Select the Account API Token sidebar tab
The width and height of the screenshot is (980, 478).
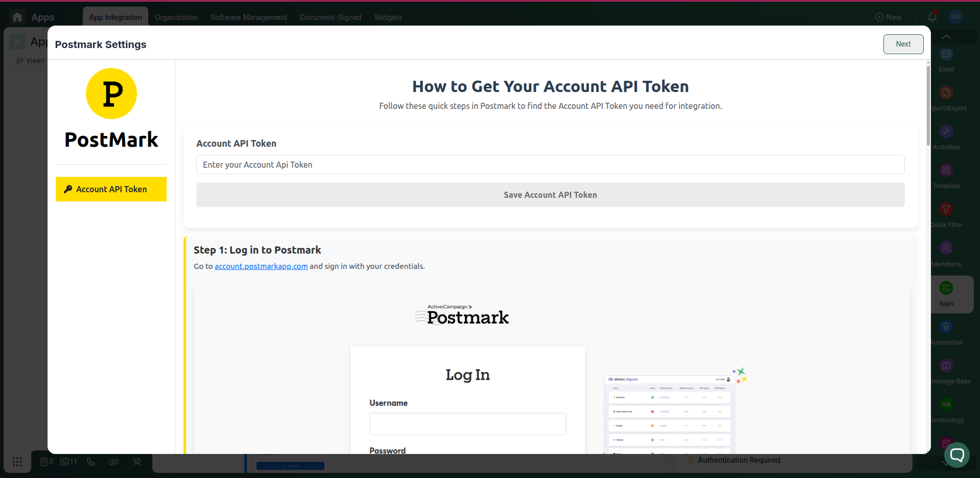[x=111, y=189]
